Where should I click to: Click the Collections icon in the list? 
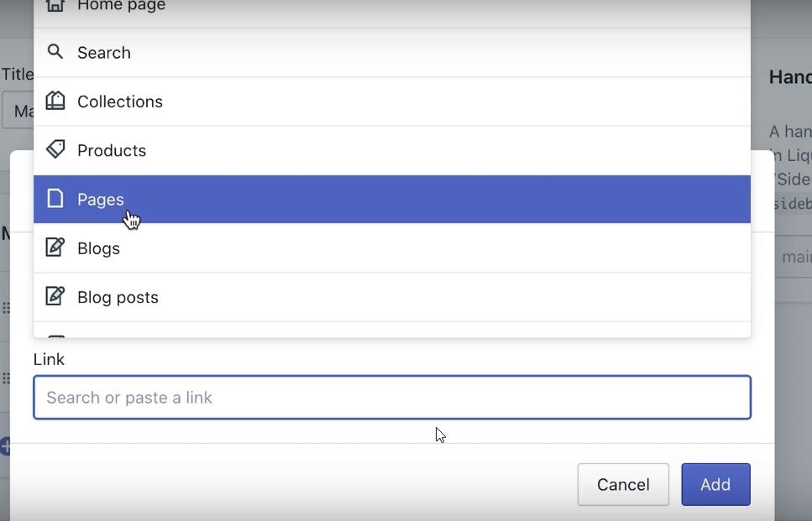point(55,102)
